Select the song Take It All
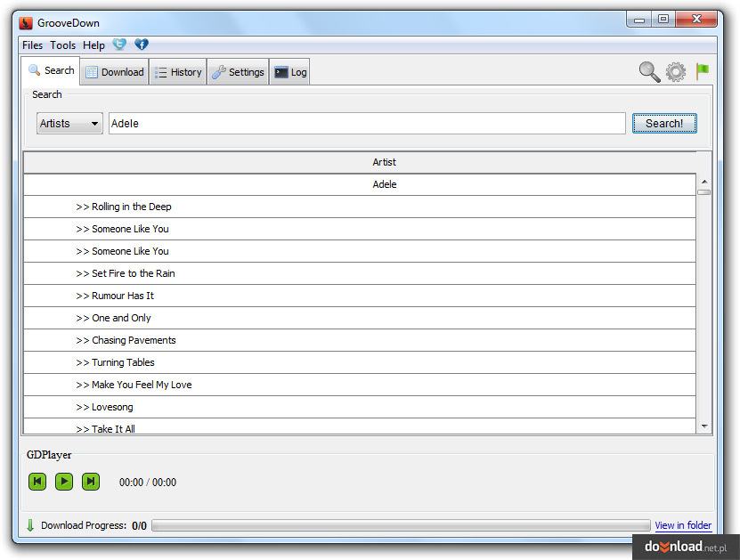Image resolution: width=740 pixels, height=560 pixels. (x=360, y=426)
